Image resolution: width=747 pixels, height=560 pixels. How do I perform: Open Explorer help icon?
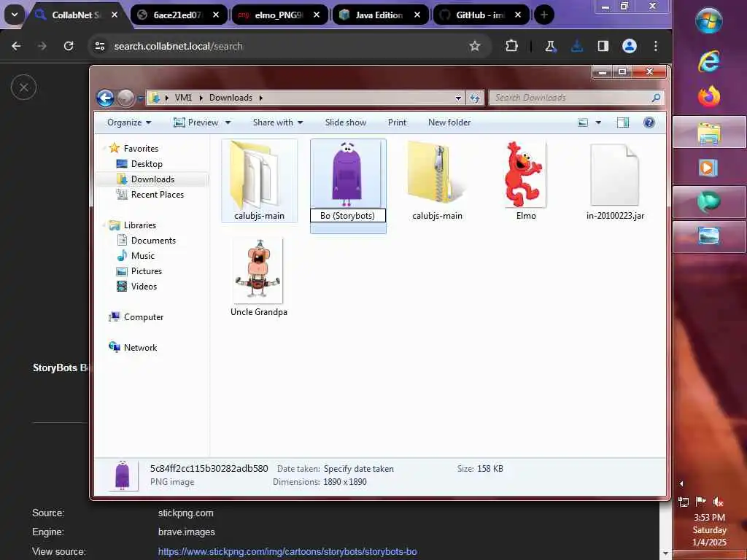pos(649,122)
